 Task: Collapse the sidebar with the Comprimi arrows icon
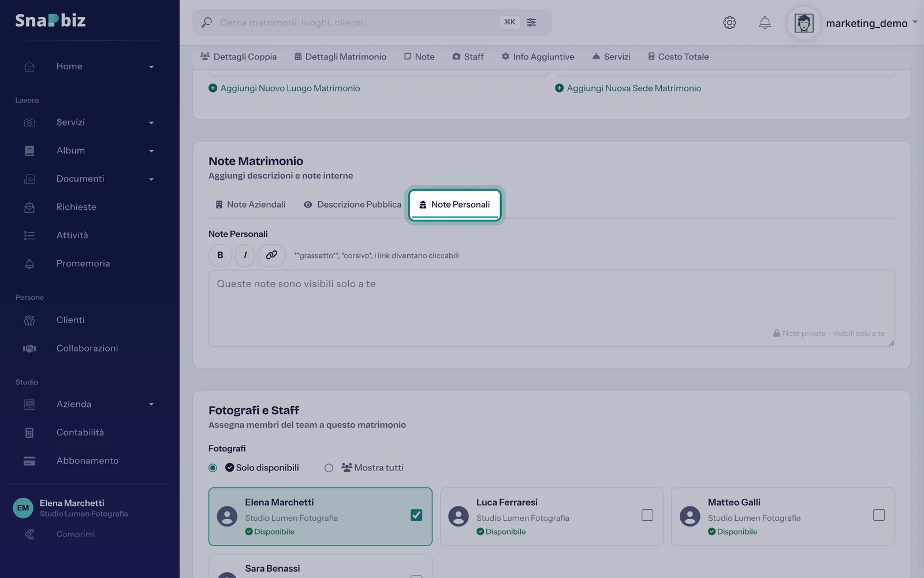point(29,534)
